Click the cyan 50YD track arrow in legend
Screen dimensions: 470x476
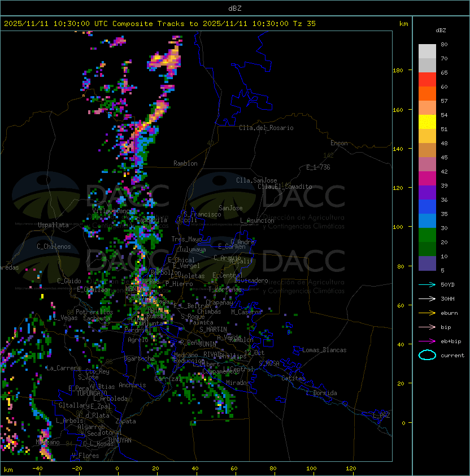point(427,285)
